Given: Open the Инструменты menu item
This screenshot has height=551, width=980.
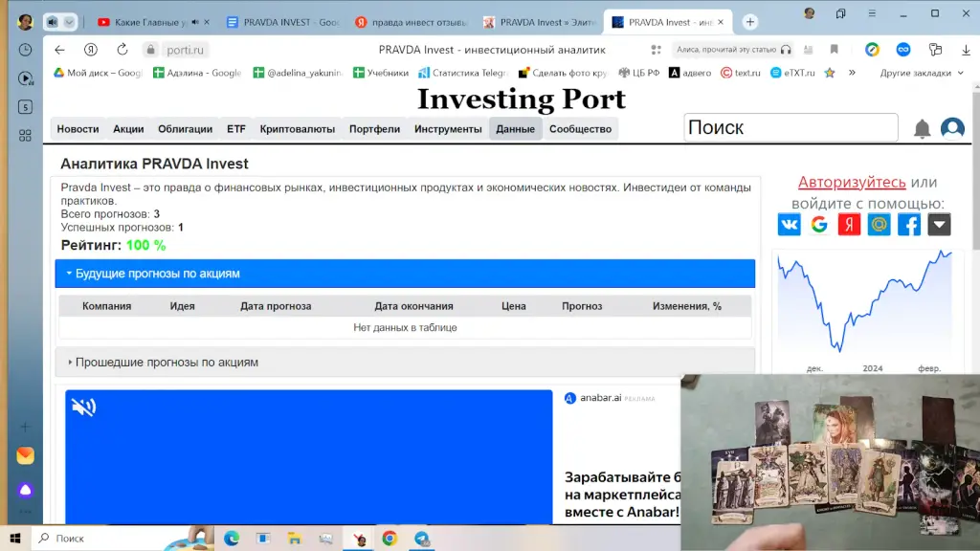Looking at the screenshot, I should pyautogui.click(x=448, y=129).
